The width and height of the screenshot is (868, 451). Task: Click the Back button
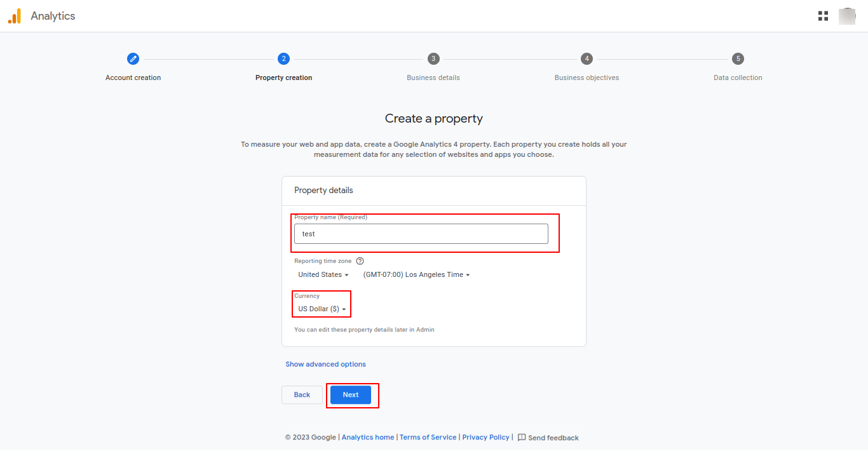coord(302,395)
